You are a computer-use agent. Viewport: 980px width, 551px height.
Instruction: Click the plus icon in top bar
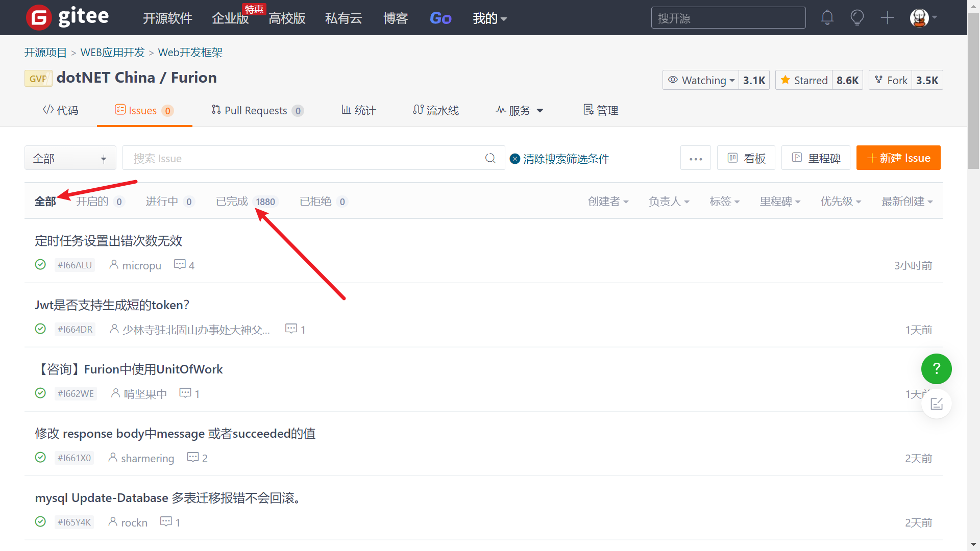click(887, 18)
